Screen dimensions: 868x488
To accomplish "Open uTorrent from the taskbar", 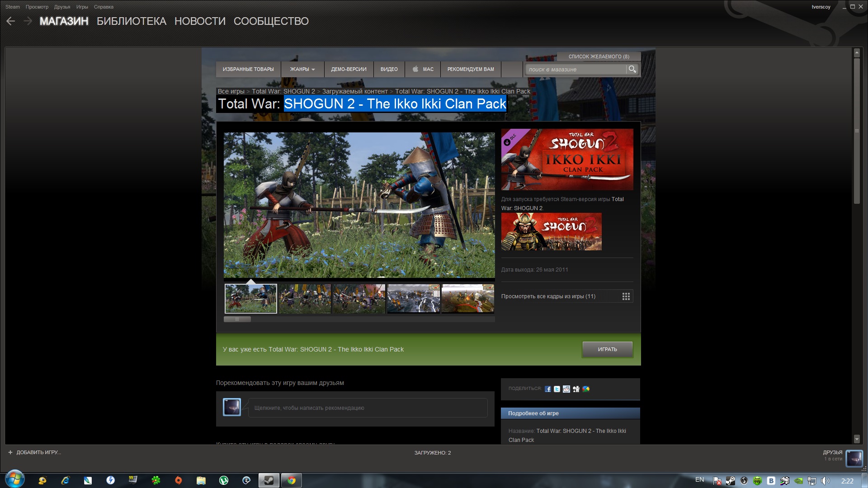I will [x=224, y=480].
